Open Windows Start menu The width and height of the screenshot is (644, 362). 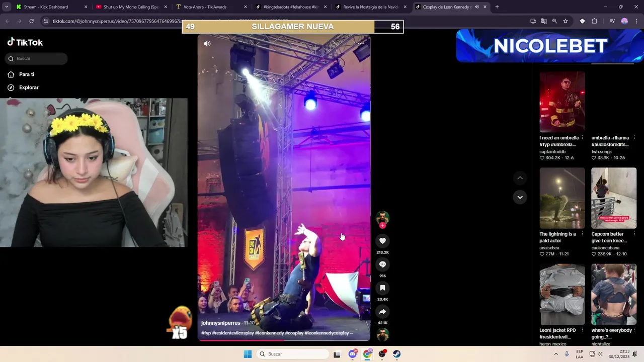point(248,354)
